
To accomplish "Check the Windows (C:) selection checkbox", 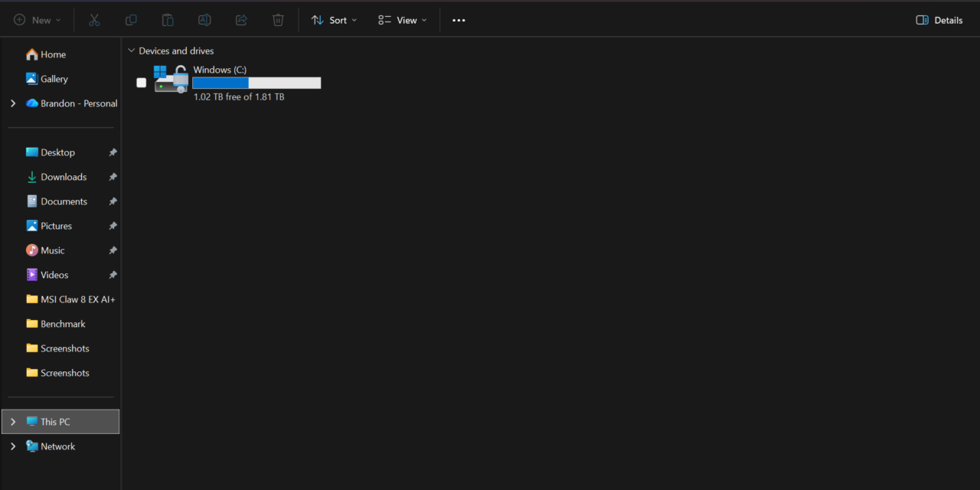I will tap(141, 83).
